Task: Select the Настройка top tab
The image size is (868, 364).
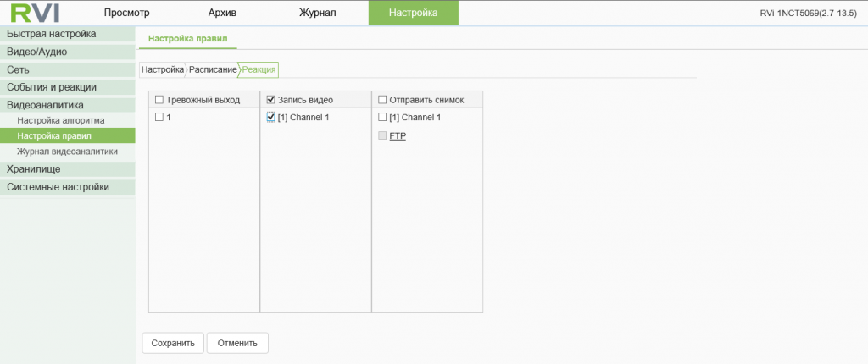Action: coord(413,13)
